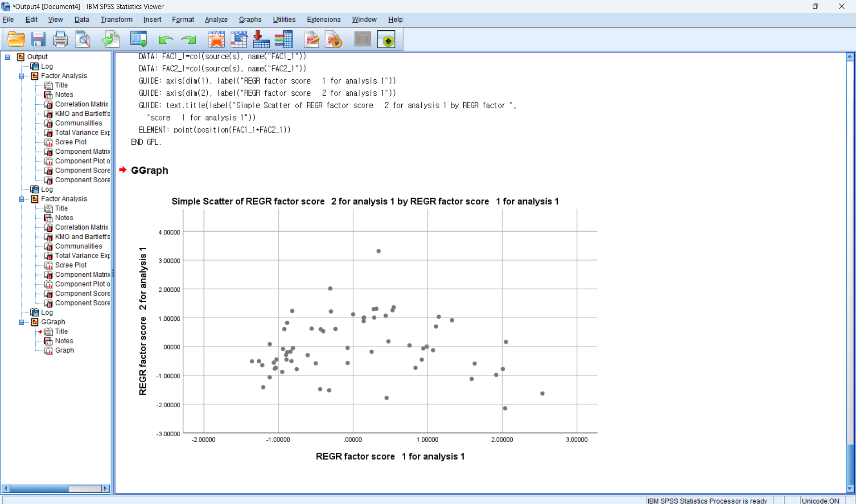Click the Open file folder icon
Viewport: 856px width, 504px height.
[16, 39]
